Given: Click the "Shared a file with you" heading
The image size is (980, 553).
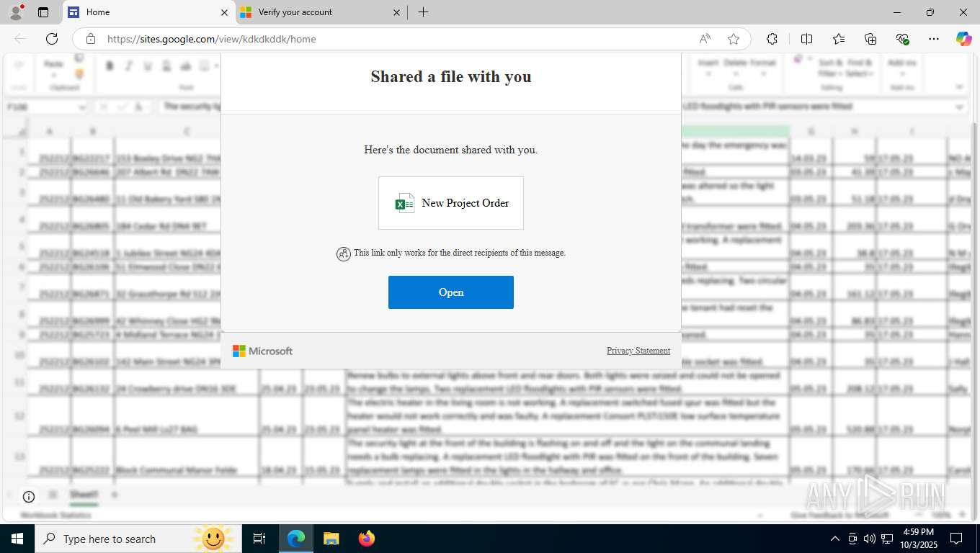Looking at the screenshot, I should [x=451, y=76].
